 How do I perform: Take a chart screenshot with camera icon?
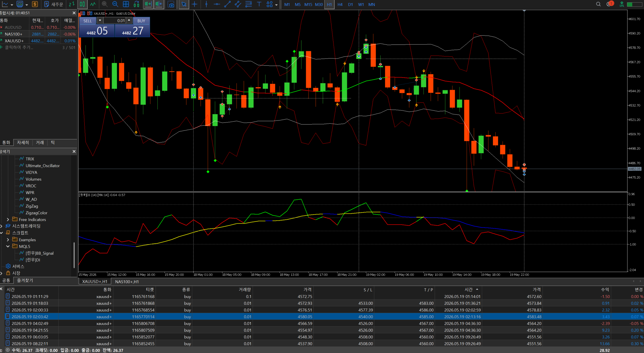click(171, 4)
